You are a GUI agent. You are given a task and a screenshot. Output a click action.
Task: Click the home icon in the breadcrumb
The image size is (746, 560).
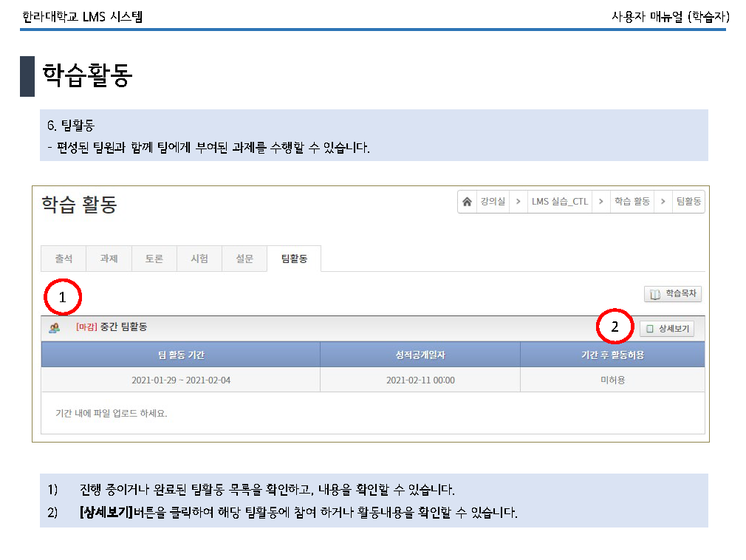(x=467, y=202)
